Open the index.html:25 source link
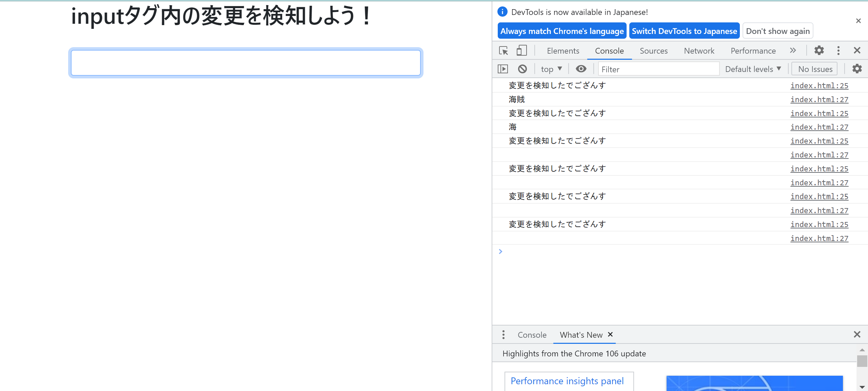Screen dimensions: 868x391 click(x=819, y=85)
